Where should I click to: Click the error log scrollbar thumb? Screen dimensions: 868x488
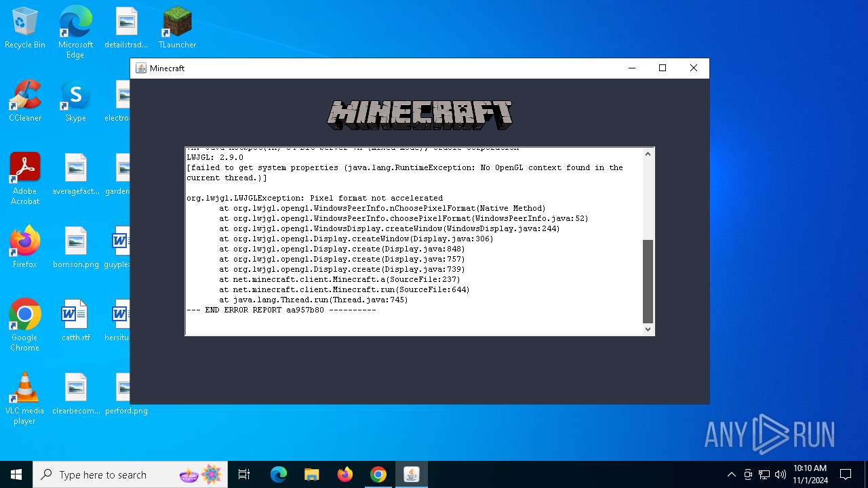[x=648, y=281]
